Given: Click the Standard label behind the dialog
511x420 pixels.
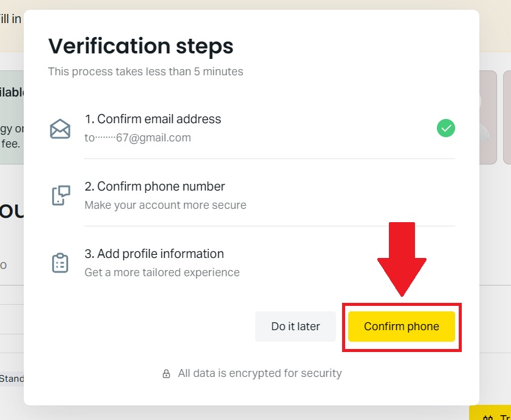Looking at the screenshot, I should pyautogui.click(x=12, y=379).
